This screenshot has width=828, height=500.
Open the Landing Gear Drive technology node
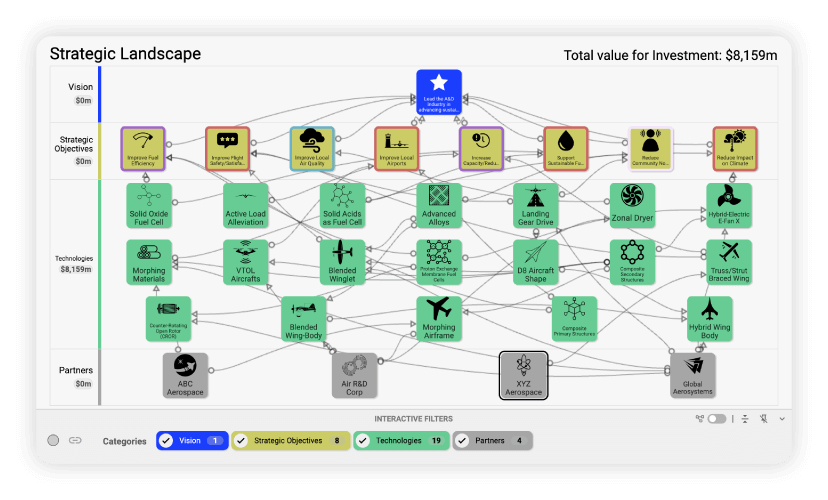[535, 205]
